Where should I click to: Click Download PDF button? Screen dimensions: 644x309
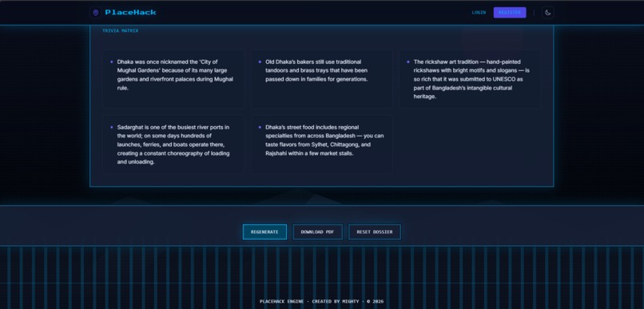317,232
